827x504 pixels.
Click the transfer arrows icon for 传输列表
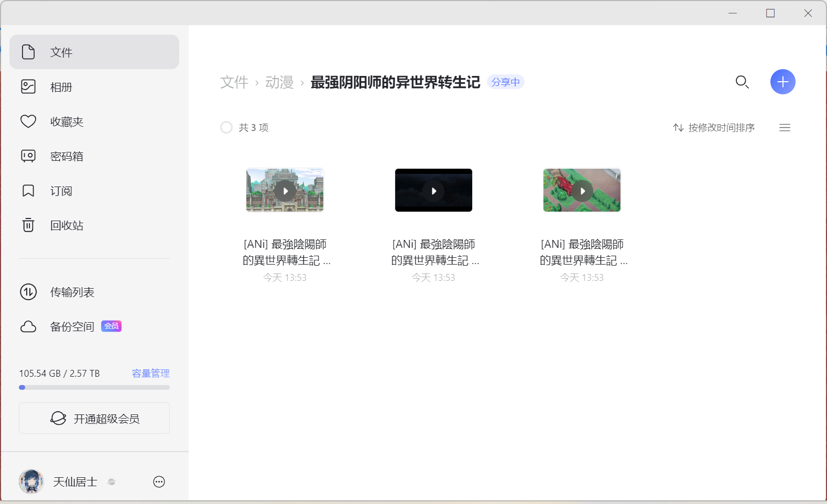(28, 292)
